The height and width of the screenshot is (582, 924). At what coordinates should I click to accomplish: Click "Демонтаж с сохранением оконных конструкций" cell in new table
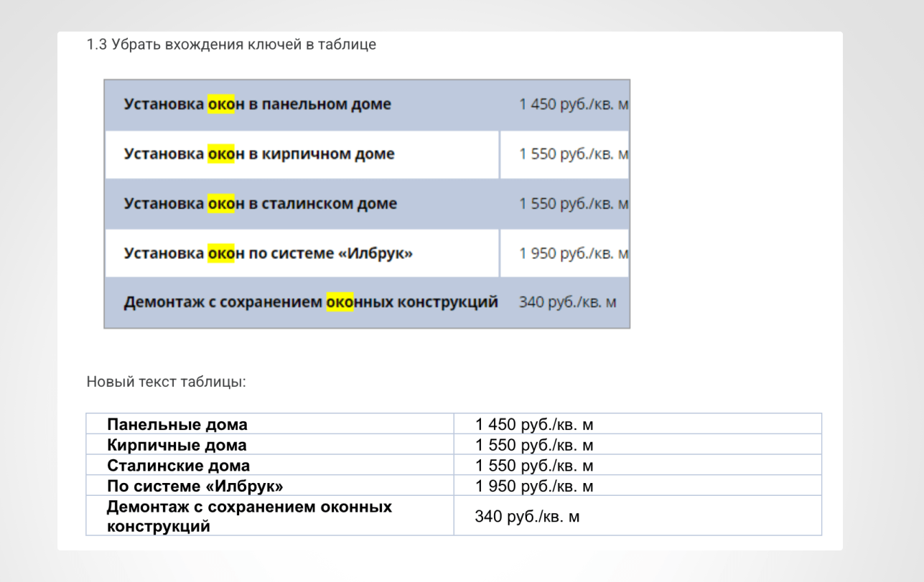(x=270, y=516)
